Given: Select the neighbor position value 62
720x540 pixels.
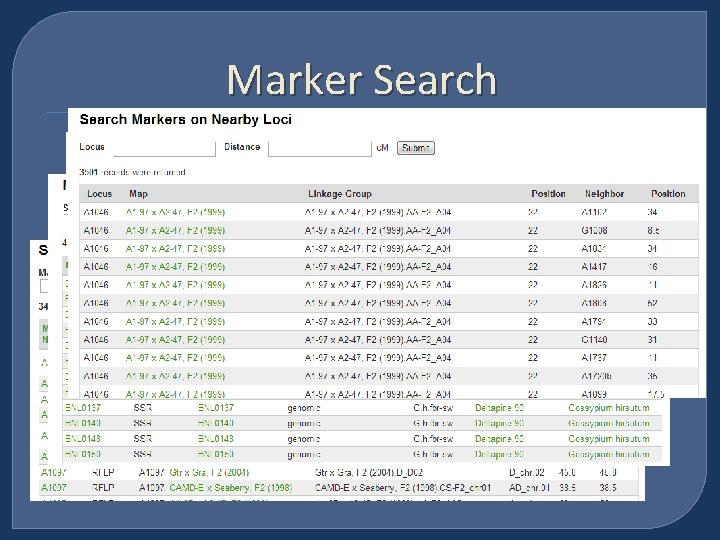Looking at the screenshot, I should [652, 304].
